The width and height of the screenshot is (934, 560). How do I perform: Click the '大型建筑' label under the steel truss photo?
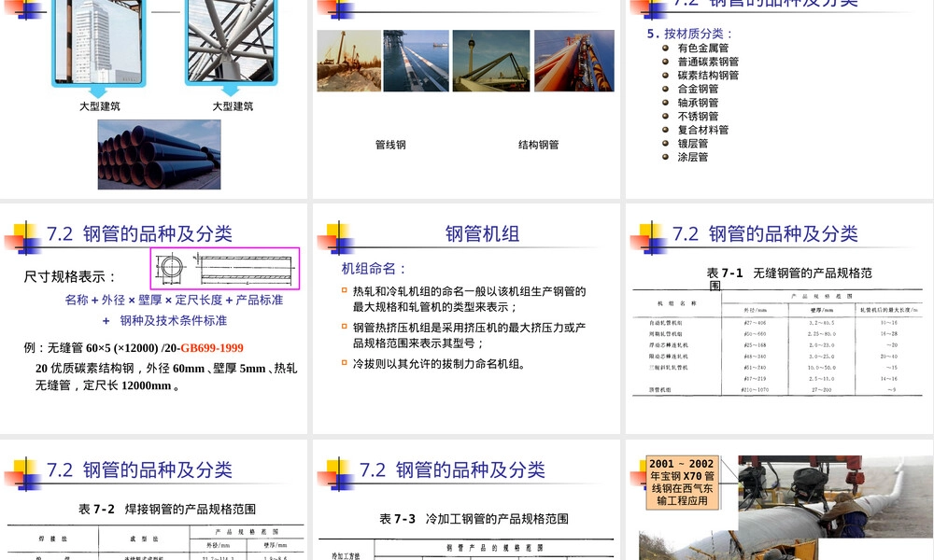[x=233, y=105]
